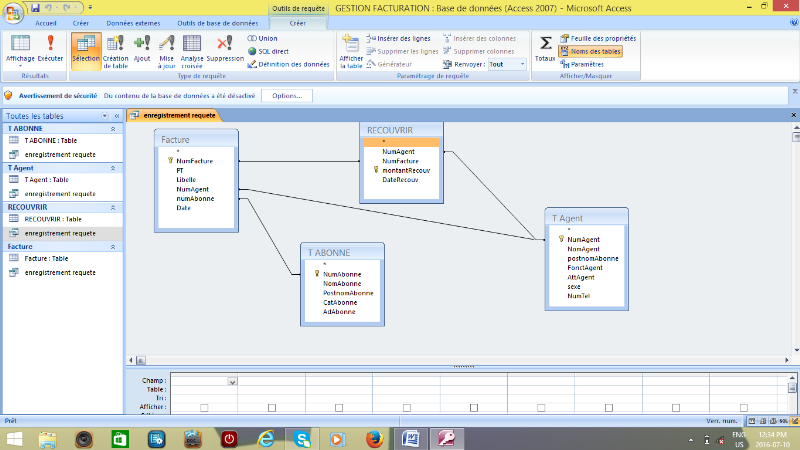Run the query with the Exécuter button
The height and width of the screenshot is (450, 800).
(50, 48)
